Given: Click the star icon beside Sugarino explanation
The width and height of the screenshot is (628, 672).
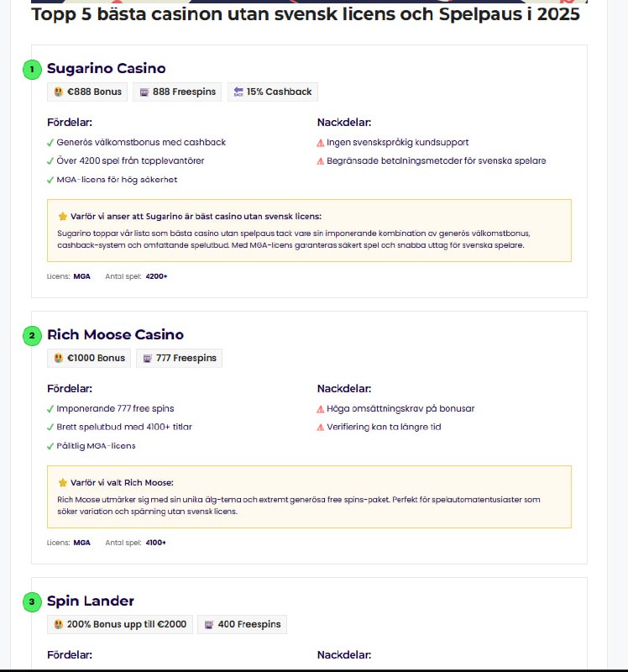Looking at the screenshot, I should click(62, 216).
